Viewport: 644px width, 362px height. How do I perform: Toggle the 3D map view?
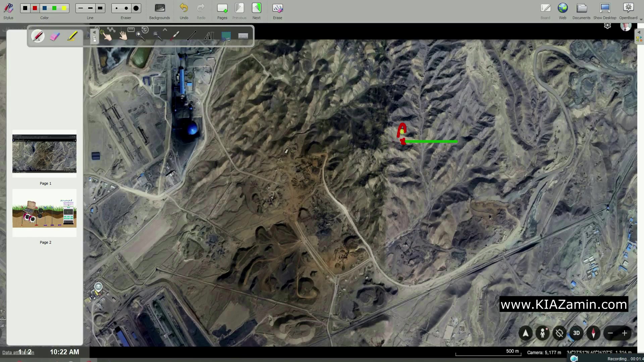pos(576,333)
